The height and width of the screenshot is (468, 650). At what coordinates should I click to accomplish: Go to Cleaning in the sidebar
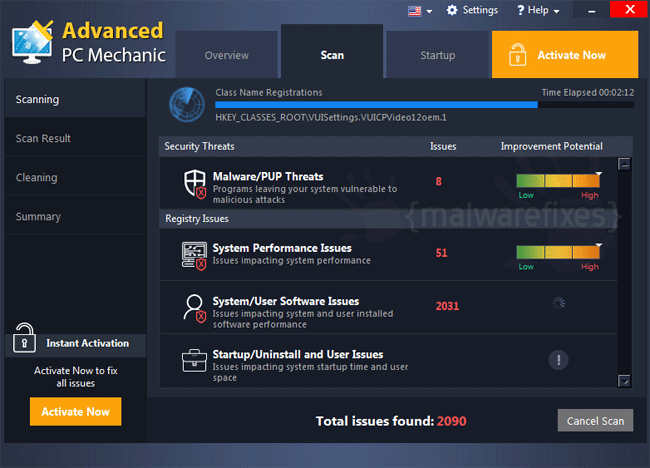75,177
